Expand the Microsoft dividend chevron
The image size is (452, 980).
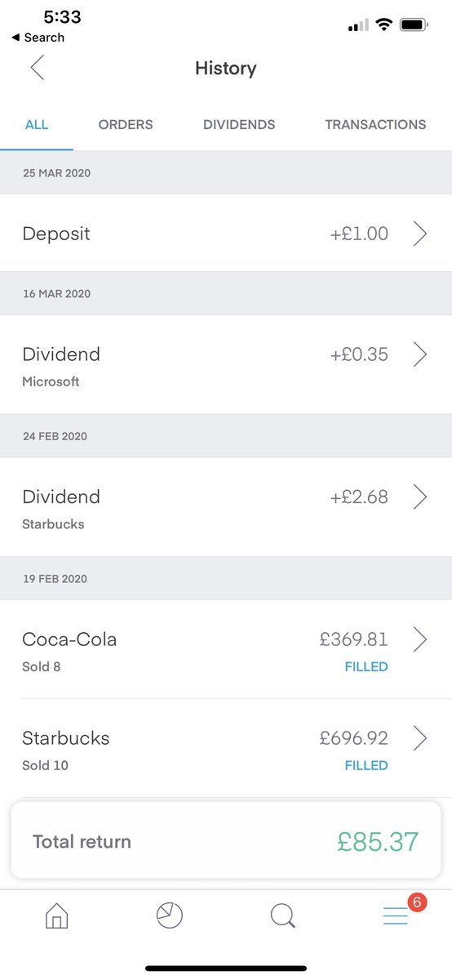(419, 354)
